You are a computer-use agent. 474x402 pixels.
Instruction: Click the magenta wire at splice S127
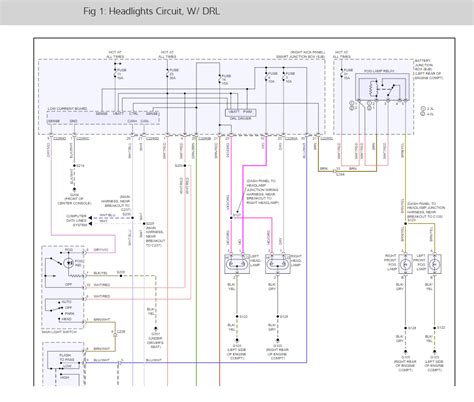click(231, 218)
